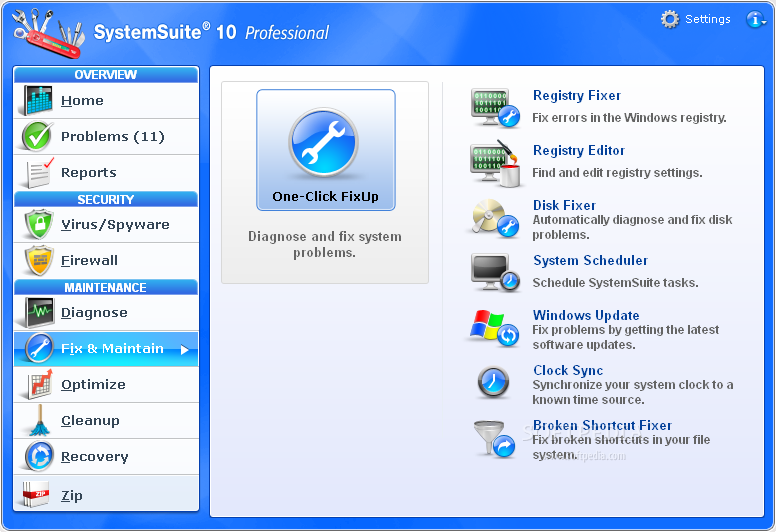Open the Broken Shortcut Fixer link
Screen dimensions: 776x532
[x=602, y=425]
